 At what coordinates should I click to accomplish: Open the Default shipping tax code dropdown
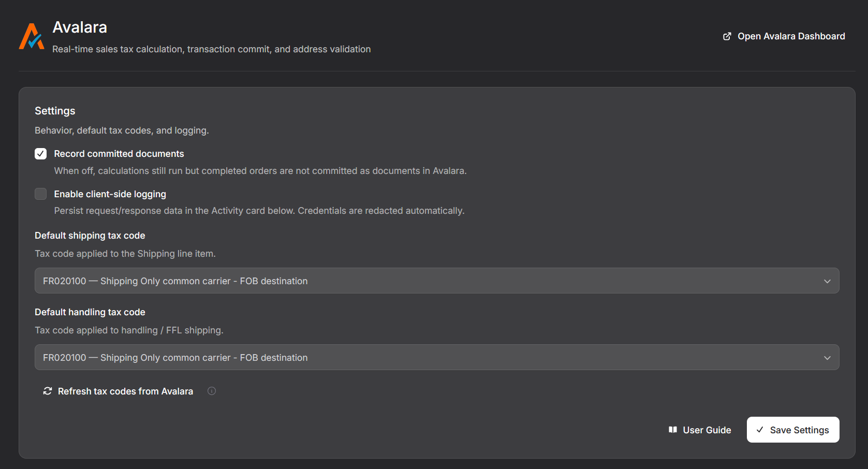click(437, 281)
